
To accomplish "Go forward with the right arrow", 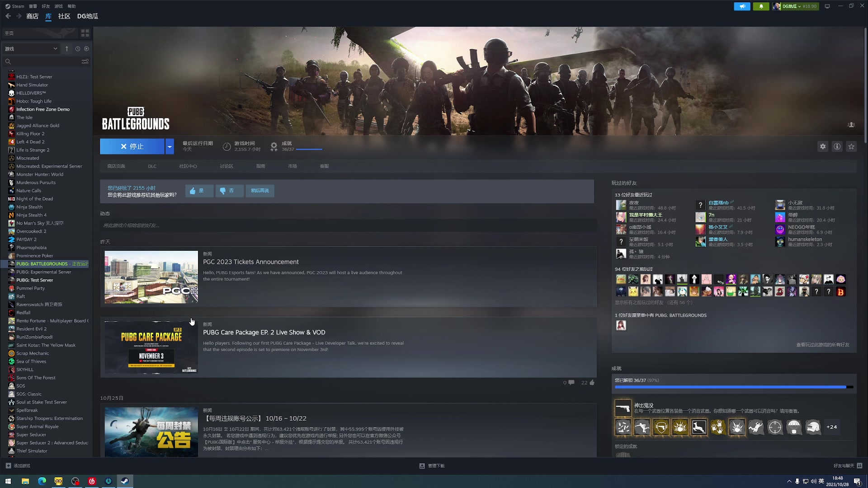I will tap(19, 16).
